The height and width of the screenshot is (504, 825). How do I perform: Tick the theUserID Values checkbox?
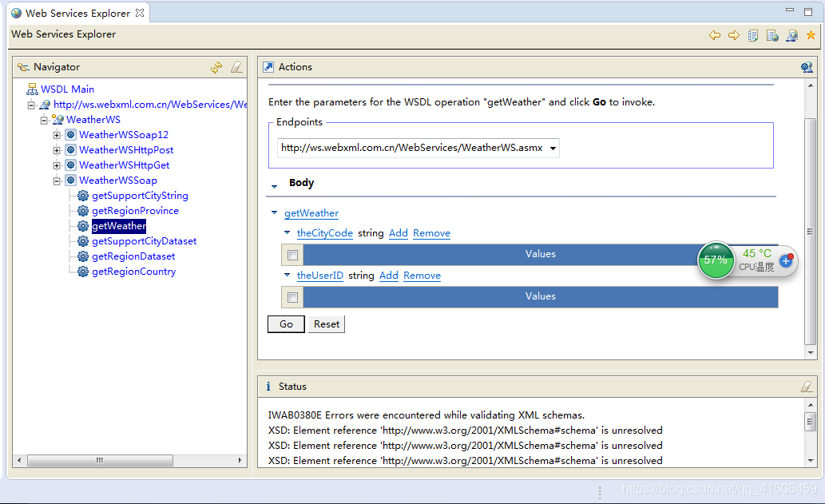(x=292, y=298)
